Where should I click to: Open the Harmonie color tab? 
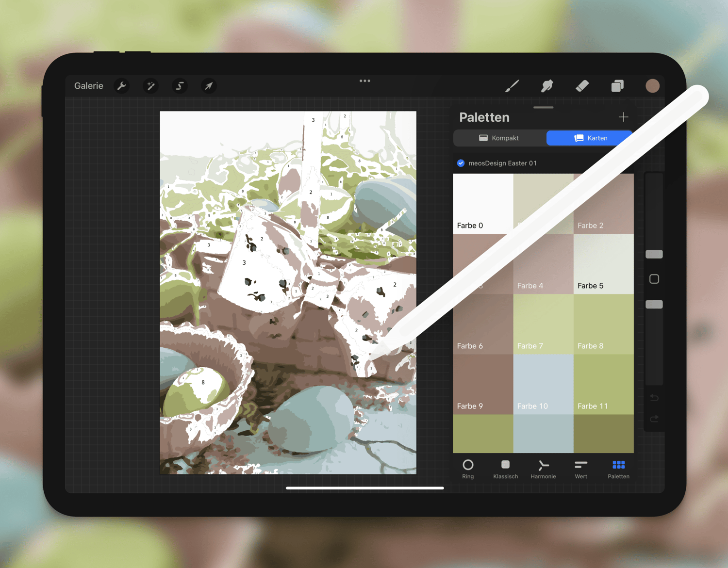(543, 469)
